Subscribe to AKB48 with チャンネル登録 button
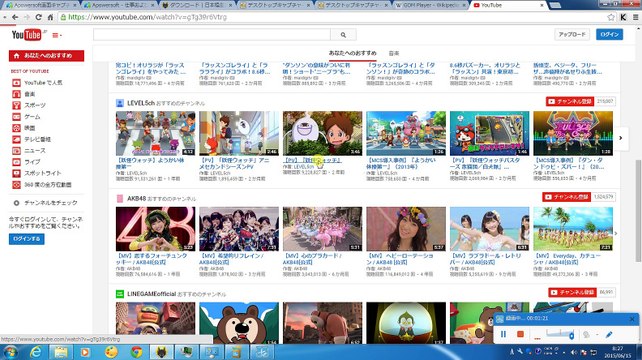This screenshot has width=642, height=360. tap(567, 197)
